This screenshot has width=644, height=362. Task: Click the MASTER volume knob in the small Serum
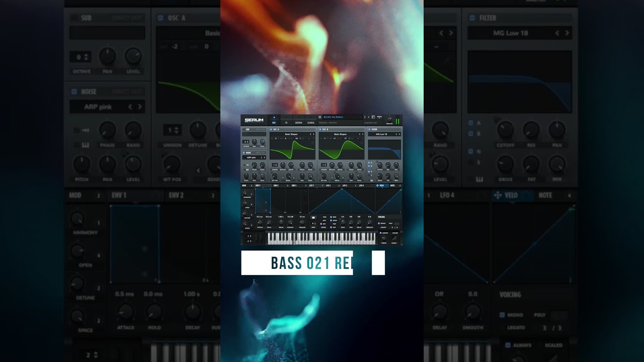click(x=389, y=119)
